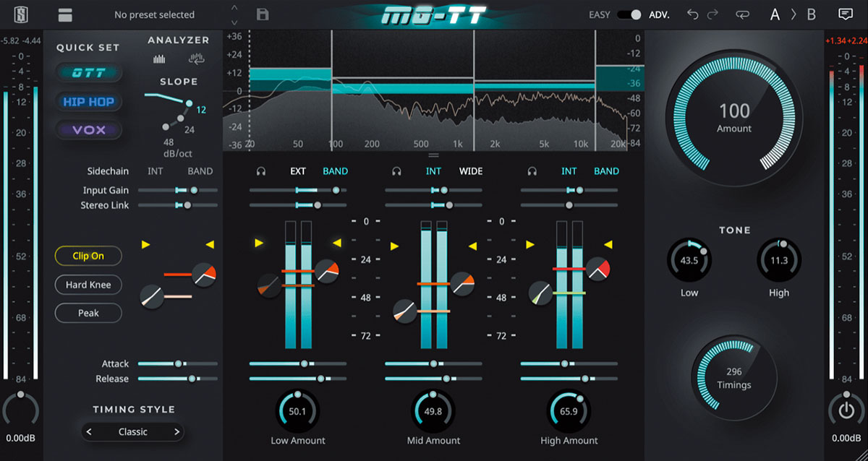Select INT on high band
Screen dimensions: 868x461
tap(569, 171)
